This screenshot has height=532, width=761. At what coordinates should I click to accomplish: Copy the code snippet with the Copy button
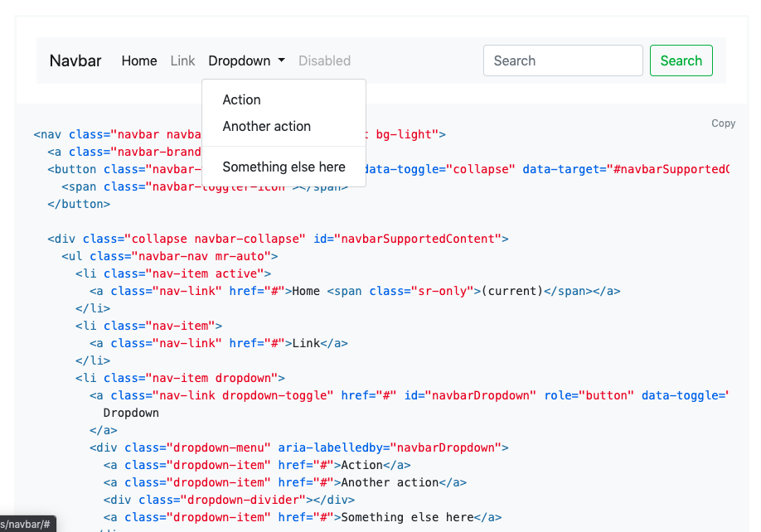point(723,123)
